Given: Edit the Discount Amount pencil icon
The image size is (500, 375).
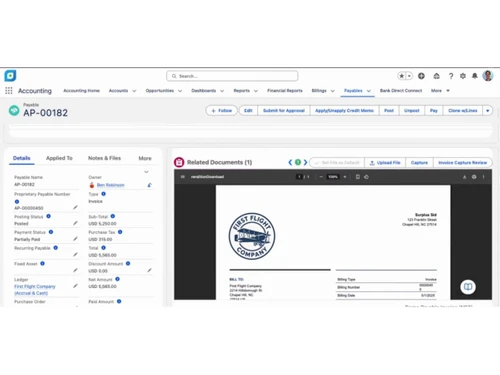Looking at the screenshot, I should pos(149,270).
